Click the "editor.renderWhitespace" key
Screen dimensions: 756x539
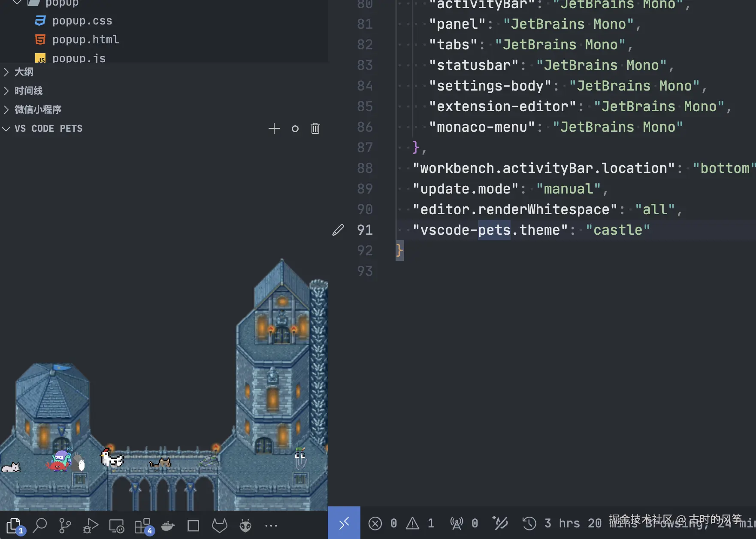pos(514,209)
